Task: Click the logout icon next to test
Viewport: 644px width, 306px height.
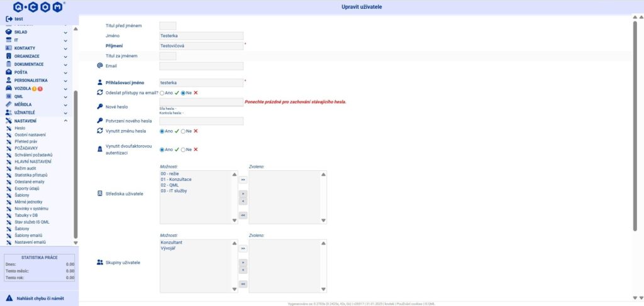Action: 9,19
